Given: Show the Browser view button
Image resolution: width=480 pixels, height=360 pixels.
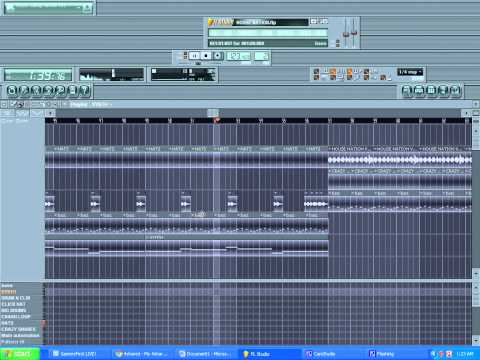Looking at the screenshot, I should coord(443,90).
